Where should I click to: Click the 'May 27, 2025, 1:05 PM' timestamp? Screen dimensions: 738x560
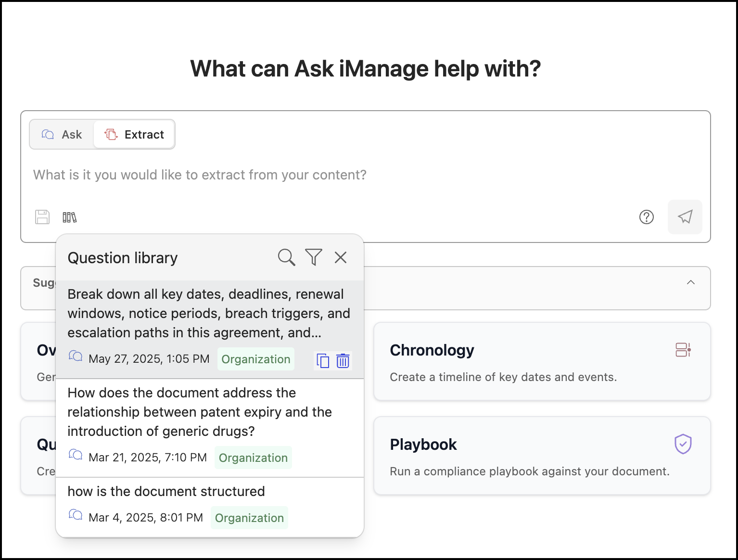point(149,359)
